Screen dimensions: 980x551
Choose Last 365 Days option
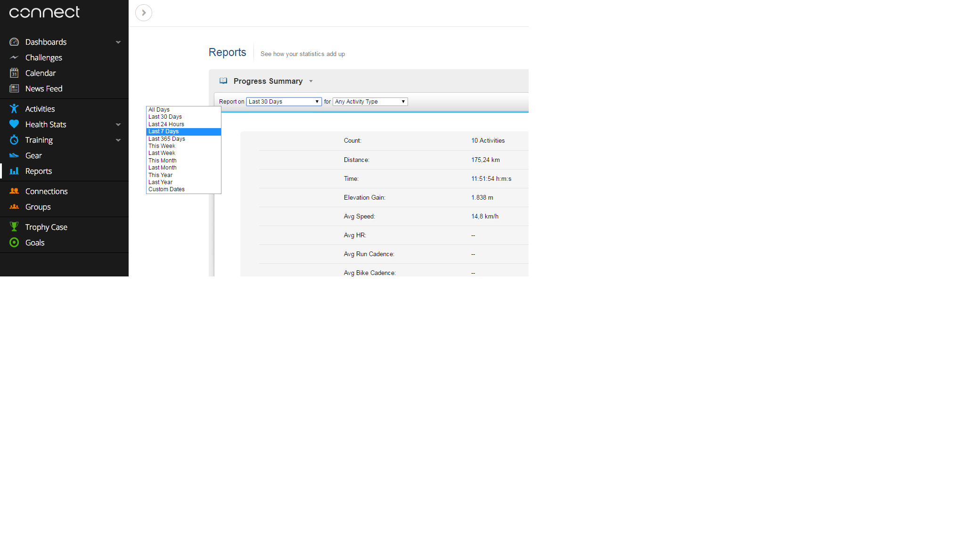pos(184,139)
